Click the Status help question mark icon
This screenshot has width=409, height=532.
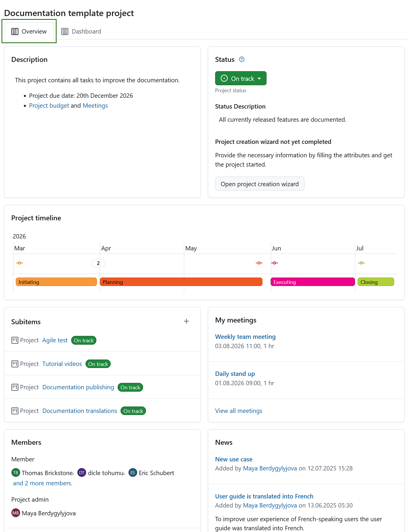(x=241, y=60)
